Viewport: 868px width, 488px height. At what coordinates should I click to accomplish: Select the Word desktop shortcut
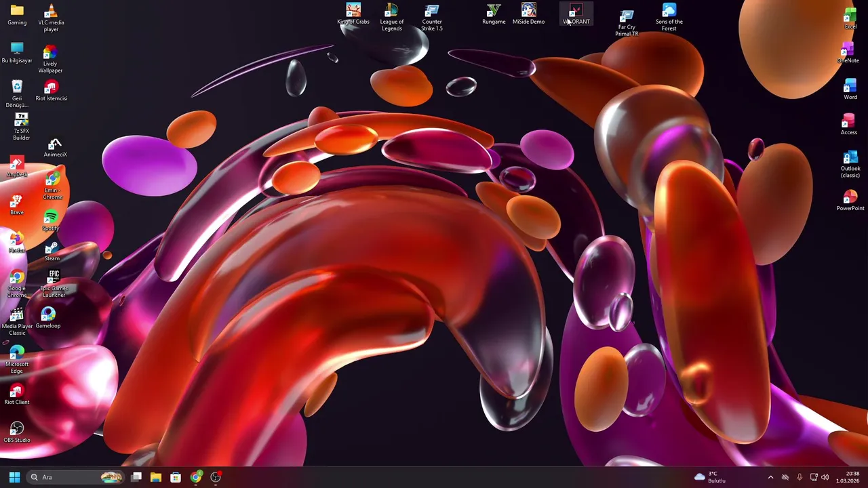tap(850, 89)
